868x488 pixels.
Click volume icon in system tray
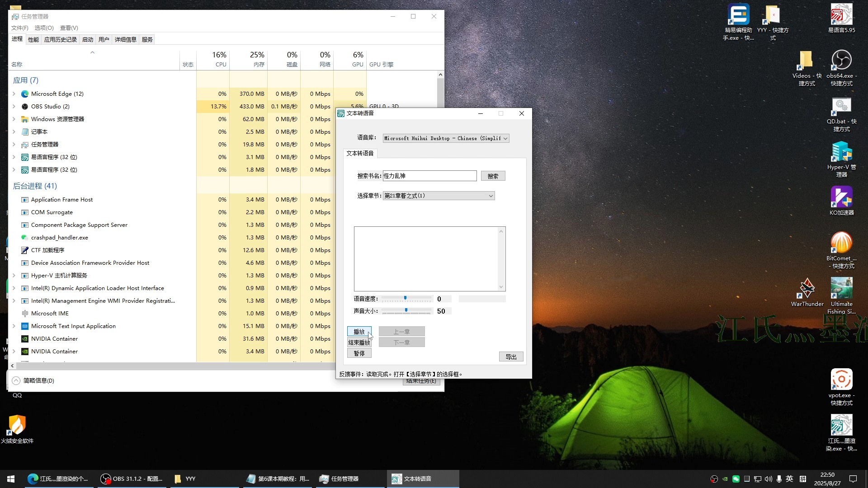click(x=768, y=479)
